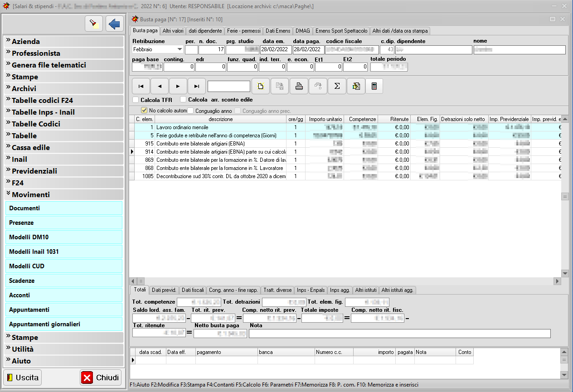The image size is (573, 392).
Task: Expand Tabelle Inps - Inail
Action: coord(64,112)
